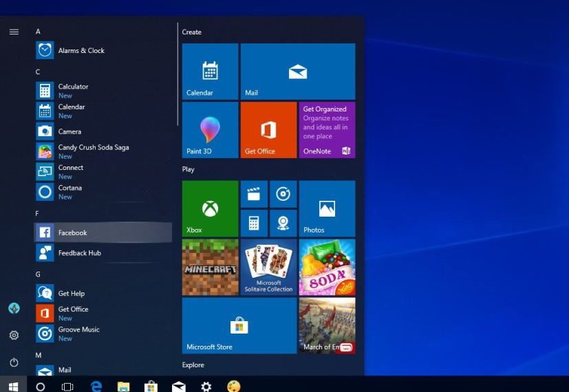Open Microsoft Edge from the taskbar

pos(96,386)
